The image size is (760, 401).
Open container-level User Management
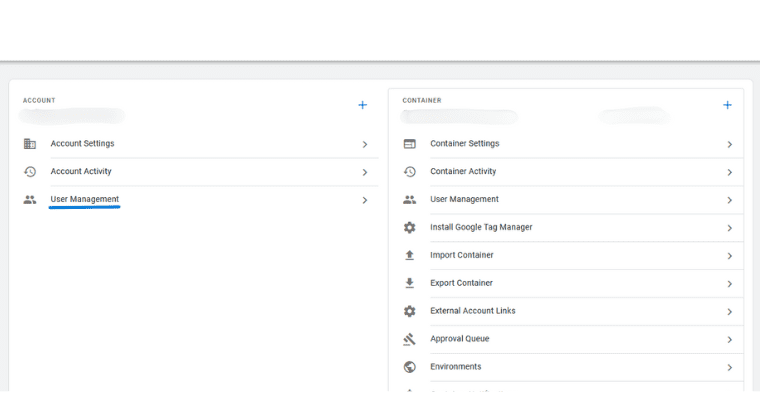[x=464, y=200]
